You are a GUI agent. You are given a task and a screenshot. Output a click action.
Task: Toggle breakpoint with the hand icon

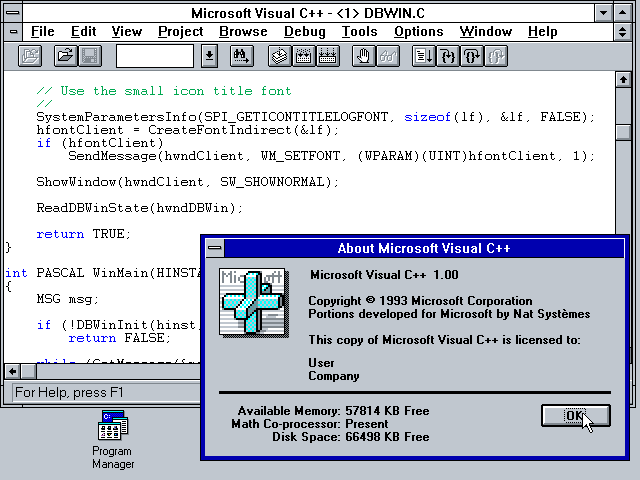coord(363,56)
